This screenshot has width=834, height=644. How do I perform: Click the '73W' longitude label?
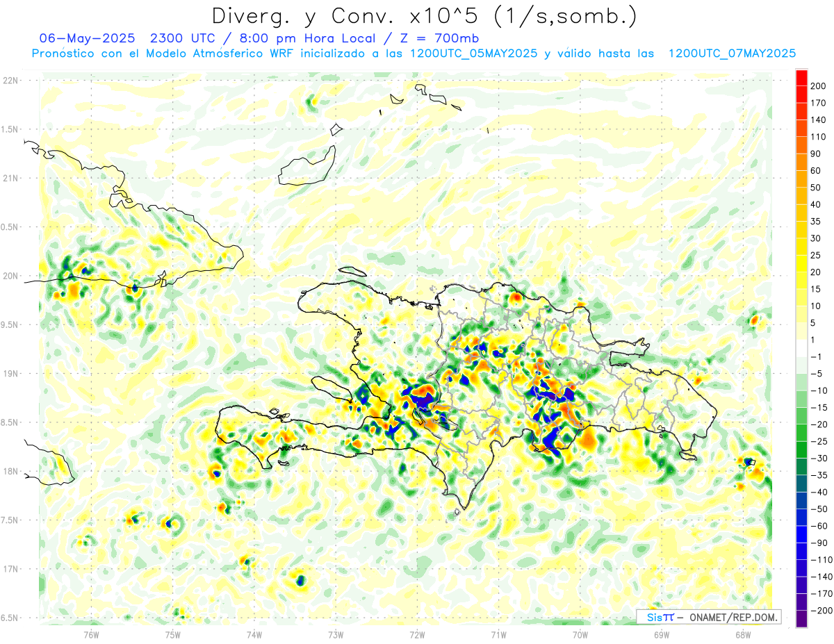click(336, 634)
